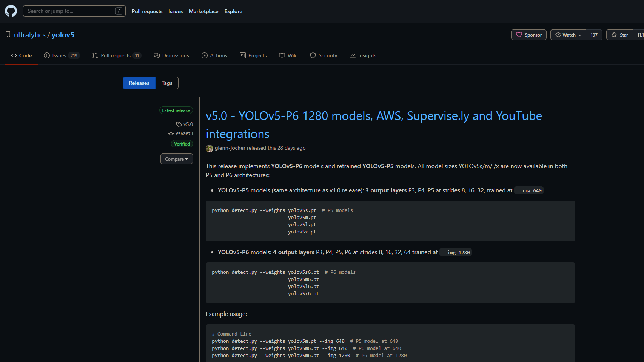Click the Security shield icon
Viewport: 644px width, 362px height.
[x=313, y=55]
